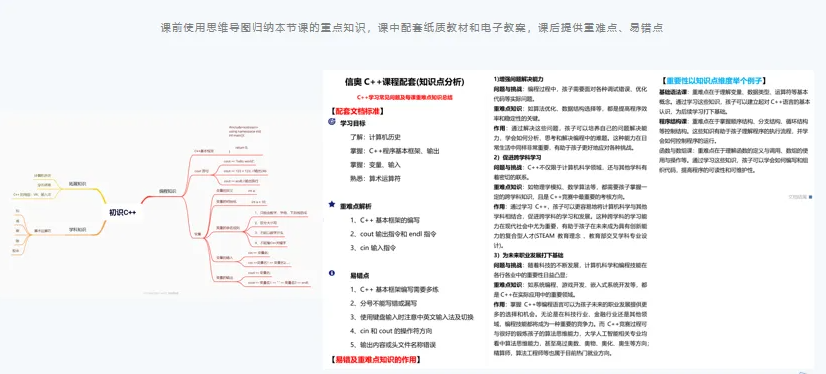This screenshot has width=826, height=374.
Task: Click the page caption starting 课前使用思维导图
Action: (x=412, y=28)
